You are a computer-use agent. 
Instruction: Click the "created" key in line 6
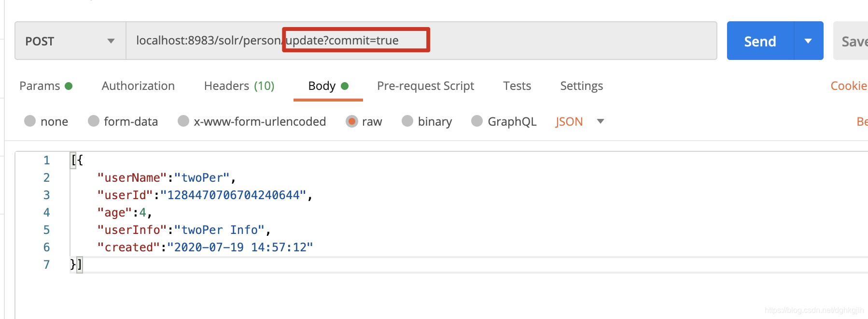click(x=128, y=247)
